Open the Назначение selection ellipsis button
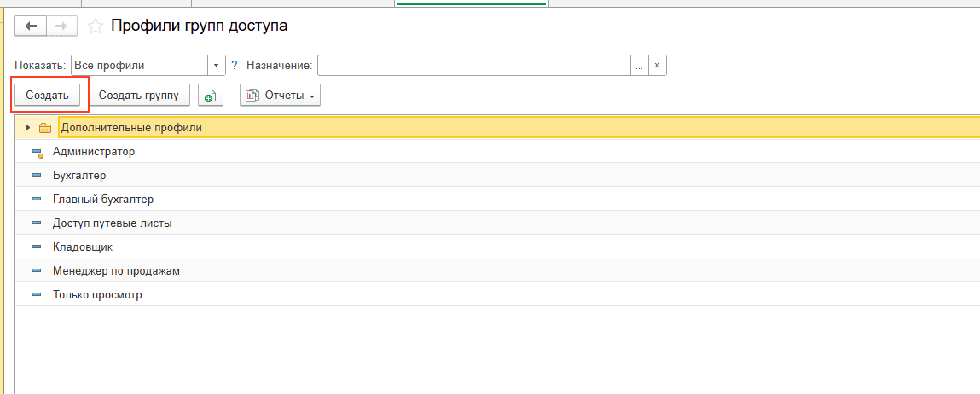This screenshot has width=980, height=394. (x=639, y=65)
